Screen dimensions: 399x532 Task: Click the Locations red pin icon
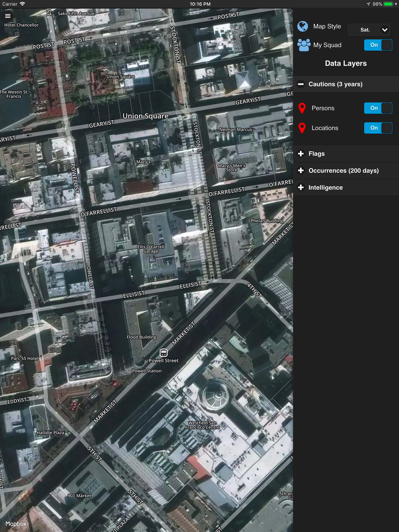[x=302, y=128]
